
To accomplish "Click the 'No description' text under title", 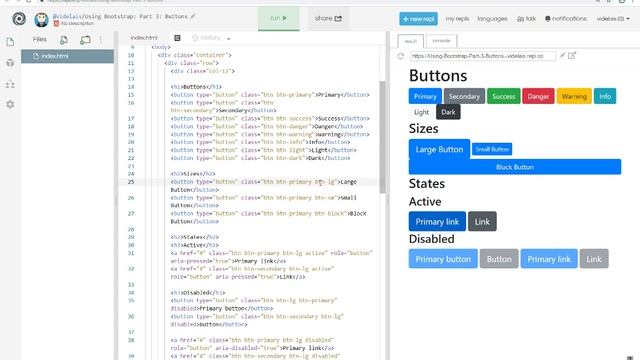I will click(x=77, y=24).
